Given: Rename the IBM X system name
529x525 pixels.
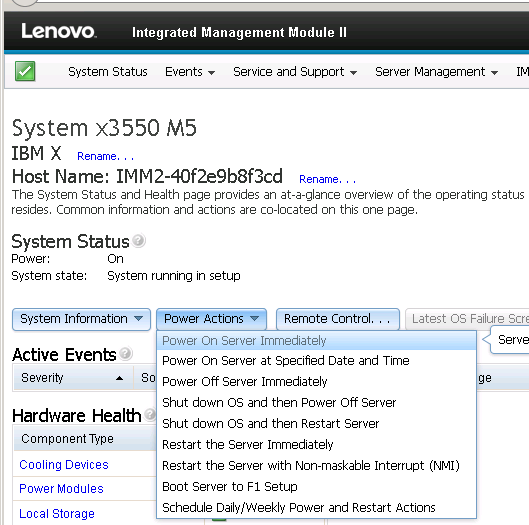Looking at the screenshot, I should click(x=105, y=156).
